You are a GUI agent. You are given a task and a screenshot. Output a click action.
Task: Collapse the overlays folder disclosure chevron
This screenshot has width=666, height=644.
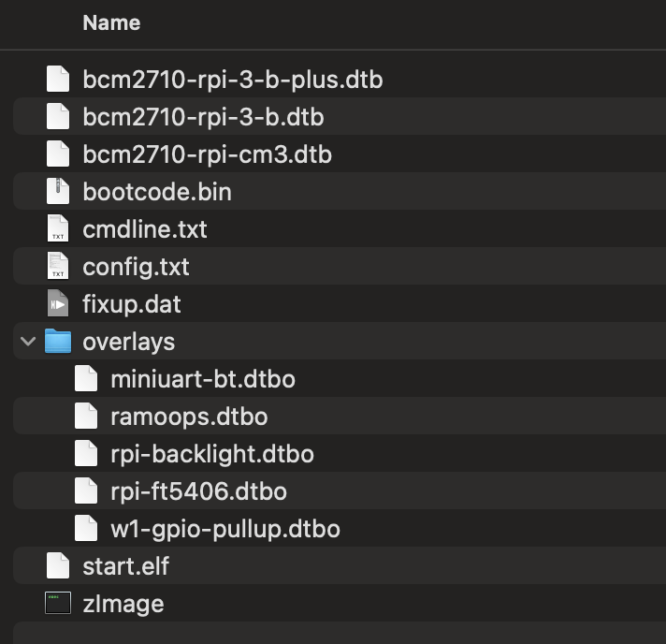(28, 342)
